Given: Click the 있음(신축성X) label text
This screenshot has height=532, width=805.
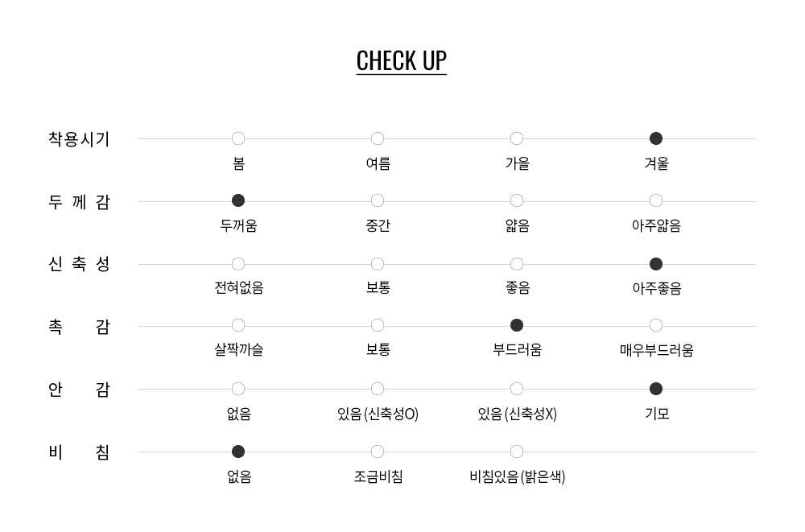Looking at the screenshot, I should tap(517, 414).
